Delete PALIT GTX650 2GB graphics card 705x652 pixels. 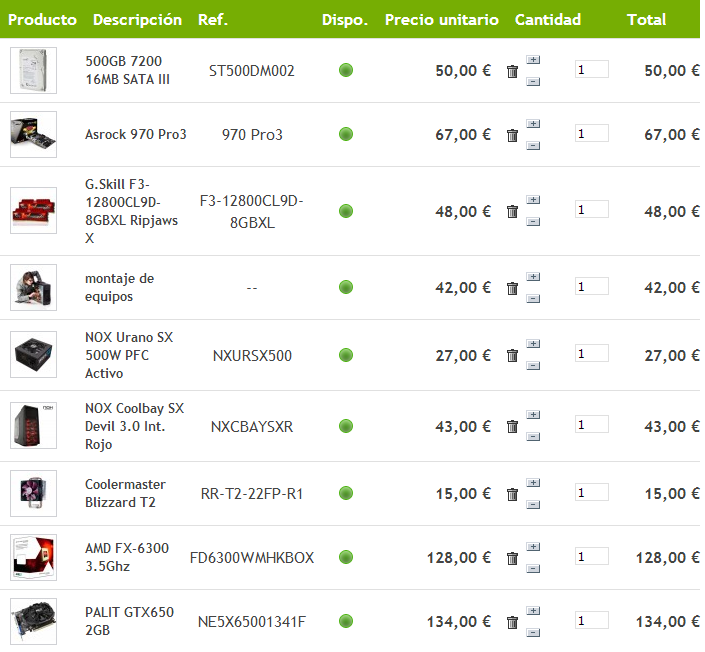(x=512, y=623)
